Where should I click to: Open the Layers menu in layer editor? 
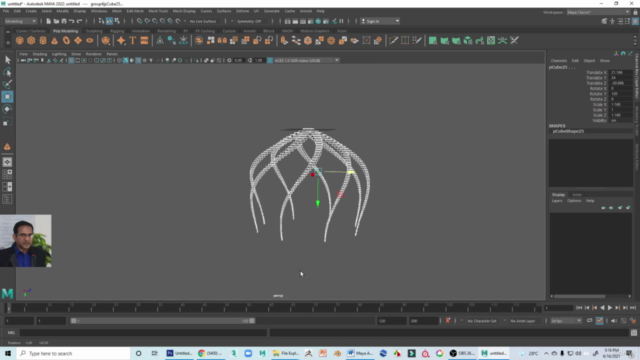tap(557, 201)
